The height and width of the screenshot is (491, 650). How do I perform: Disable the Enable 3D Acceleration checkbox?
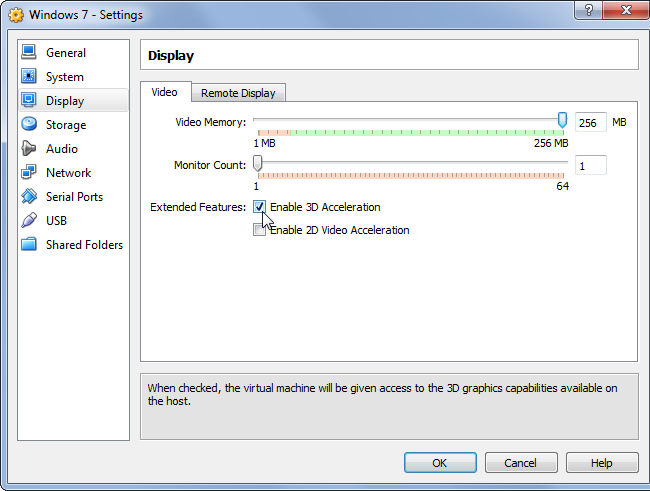point(260,207)
